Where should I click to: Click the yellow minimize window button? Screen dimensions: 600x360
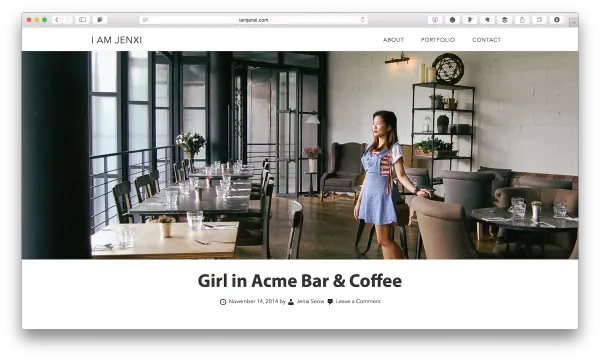[37, 20]
